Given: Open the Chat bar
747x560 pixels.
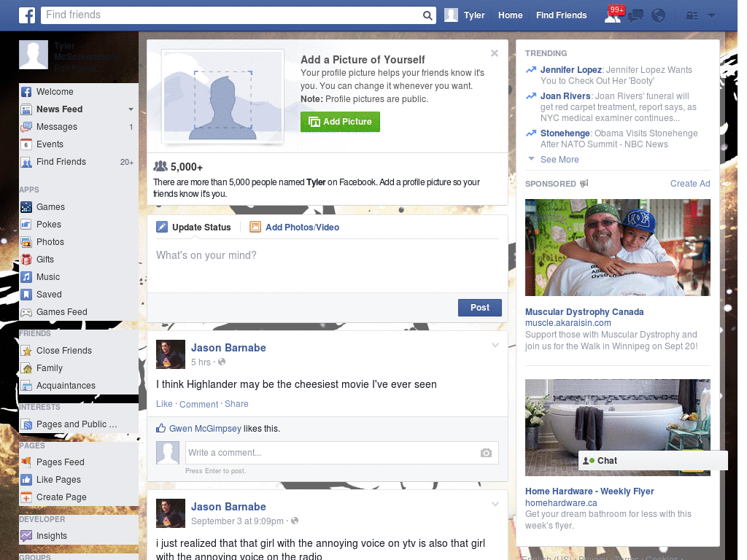Looking at the screenshot, I should (x=653, y=461).
